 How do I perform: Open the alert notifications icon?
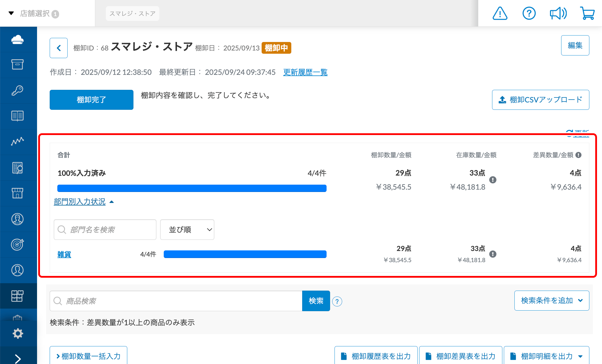click(x=500, y=13)
